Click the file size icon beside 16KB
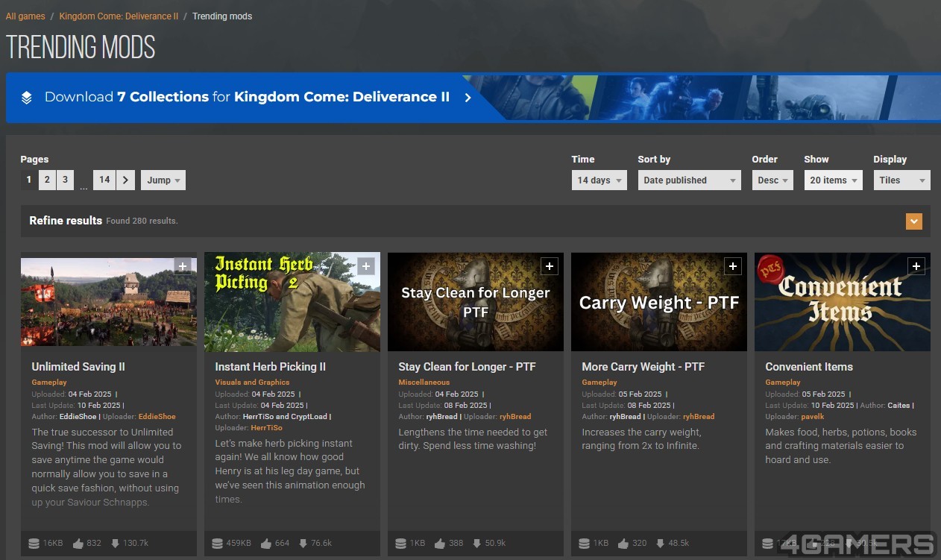This screenshot has width=941, height=560. point(33,543)
